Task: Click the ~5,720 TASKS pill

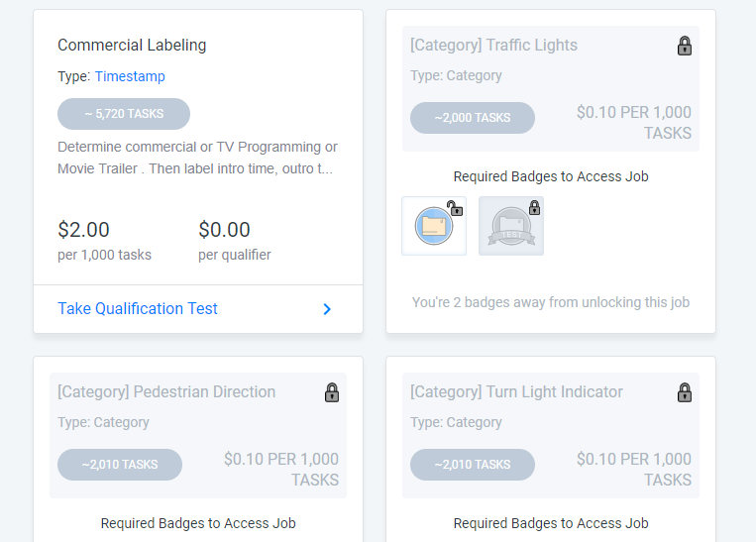Action: (x=124, y=114)
